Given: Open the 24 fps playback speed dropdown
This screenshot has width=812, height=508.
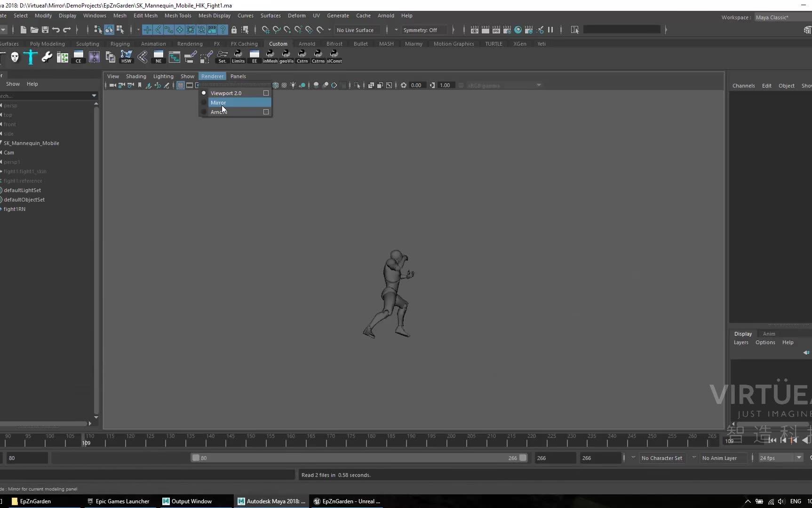Looking at the screenshot, I should tap(780, 458).
